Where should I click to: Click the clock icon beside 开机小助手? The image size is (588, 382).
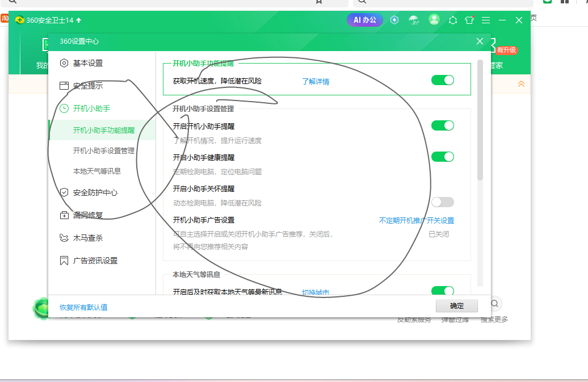point(64,108)
